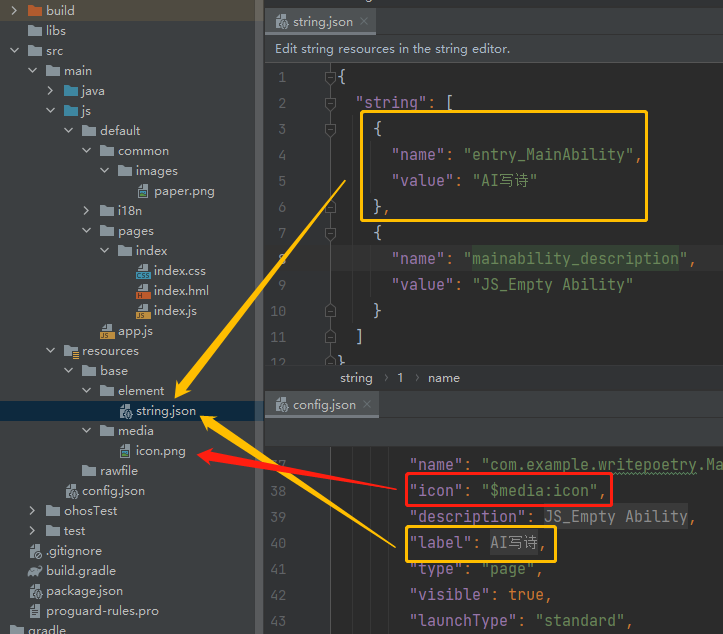The image size is (723, 634).
Task: Click the resources folder icon
Action: click(x=71, y=351)
